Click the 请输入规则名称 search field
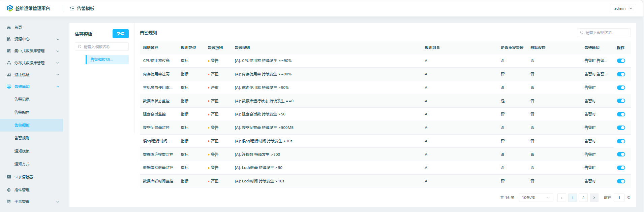This screenshot has width=644, height=212. tap(604, 33)
